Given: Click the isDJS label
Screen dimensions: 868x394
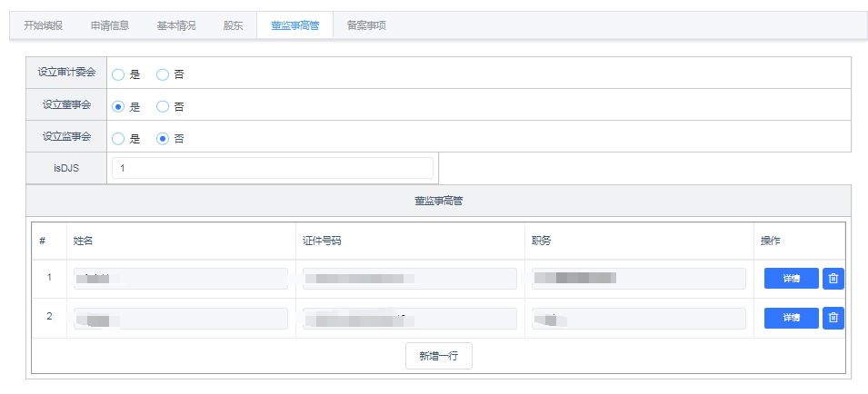Looking at the screenshot, I should click(66, 168).
